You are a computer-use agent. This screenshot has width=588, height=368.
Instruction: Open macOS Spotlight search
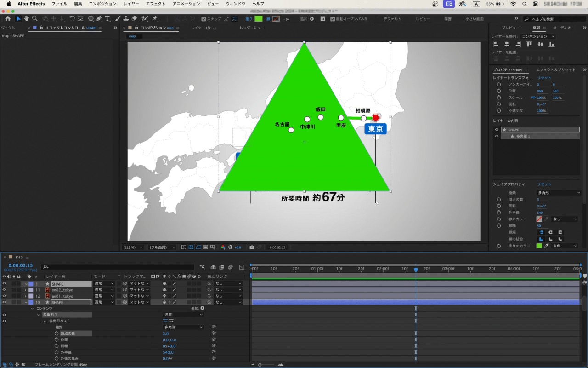[525, 4]
